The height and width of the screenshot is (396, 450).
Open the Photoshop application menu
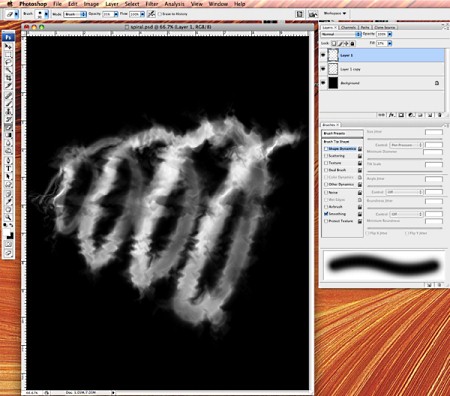pos(33,4)
